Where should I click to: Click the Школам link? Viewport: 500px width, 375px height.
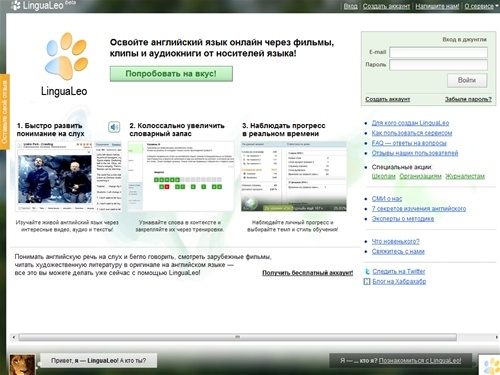coord(383,176)
